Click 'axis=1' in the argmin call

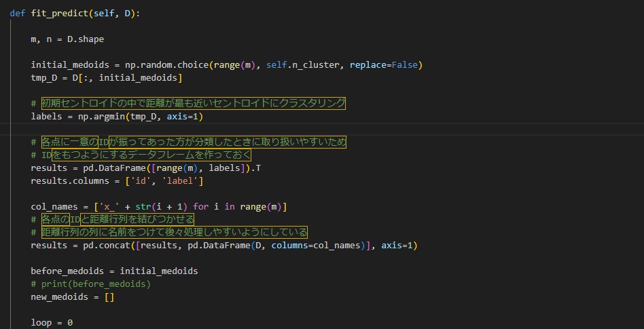point(179,117)
